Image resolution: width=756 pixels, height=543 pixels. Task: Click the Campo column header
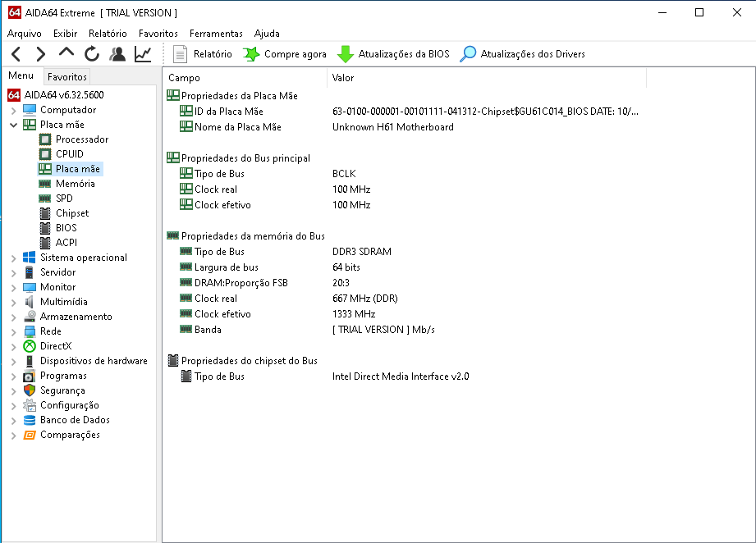point(245,78)
